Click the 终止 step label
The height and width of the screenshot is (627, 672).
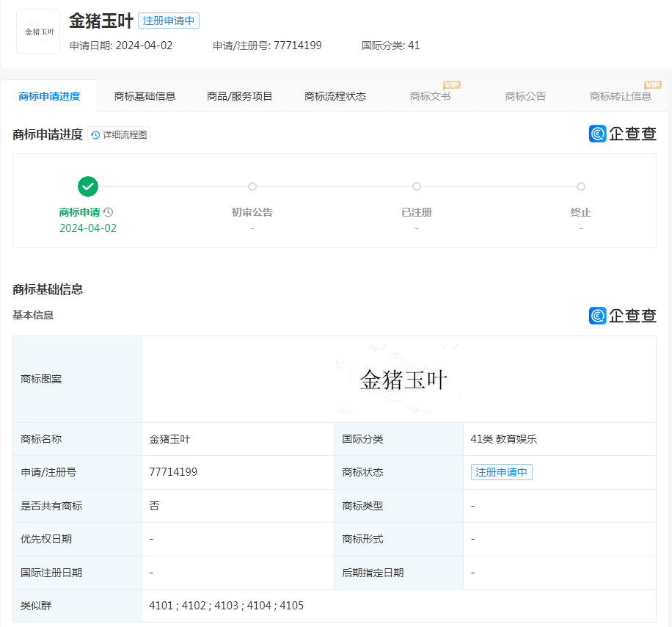pos(581,212)
